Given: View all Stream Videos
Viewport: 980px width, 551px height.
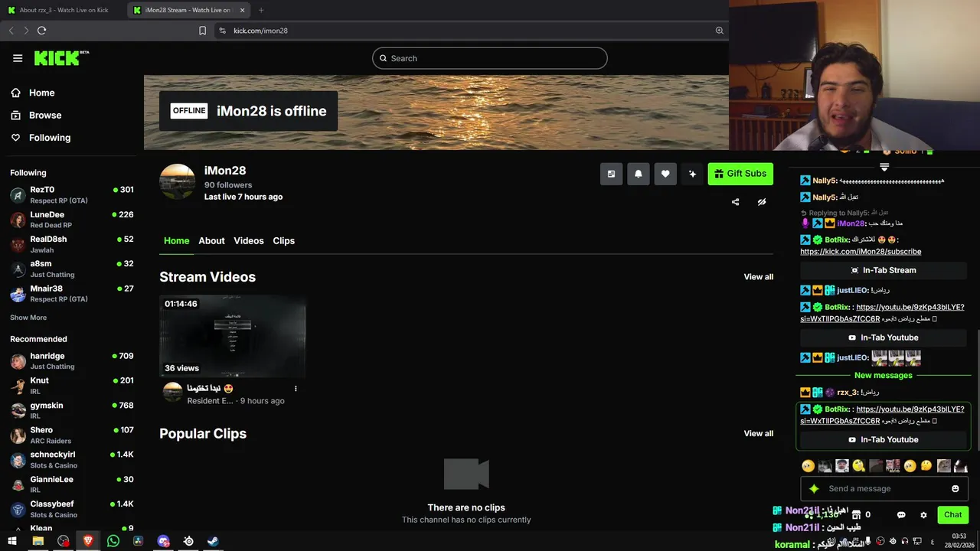Looking at the screenshot, I should coord(759,277).
